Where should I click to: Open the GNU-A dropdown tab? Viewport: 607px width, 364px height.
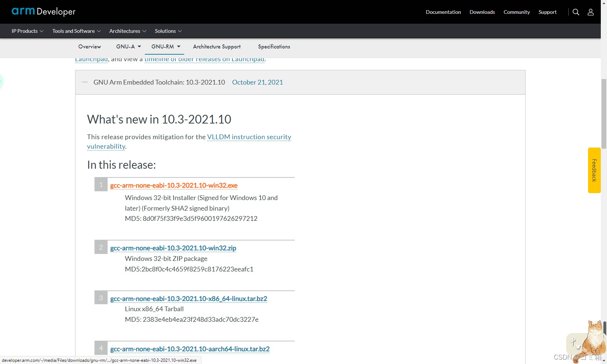pyautogui.click(x=129, y=47)
